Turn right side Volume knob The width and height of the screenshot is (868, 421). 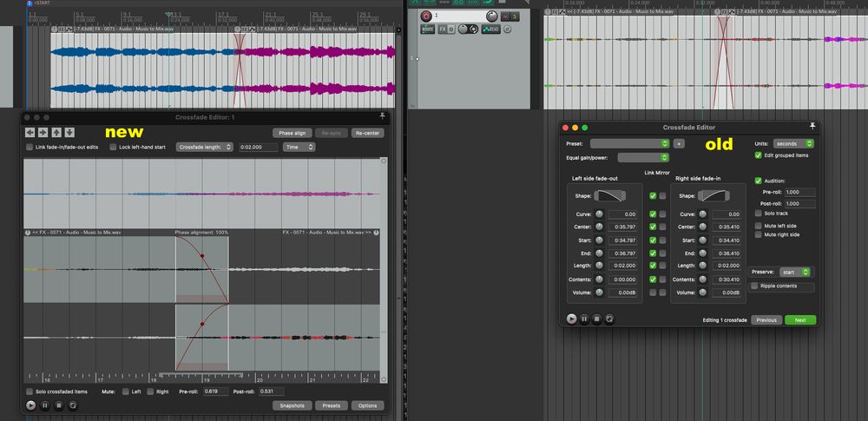point(702,293)
